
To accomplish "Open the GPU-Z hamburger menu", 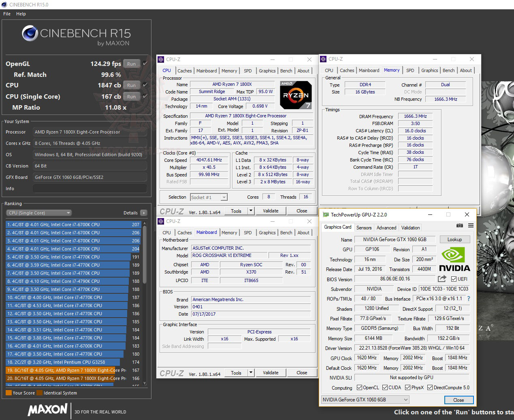I will 470,226.
